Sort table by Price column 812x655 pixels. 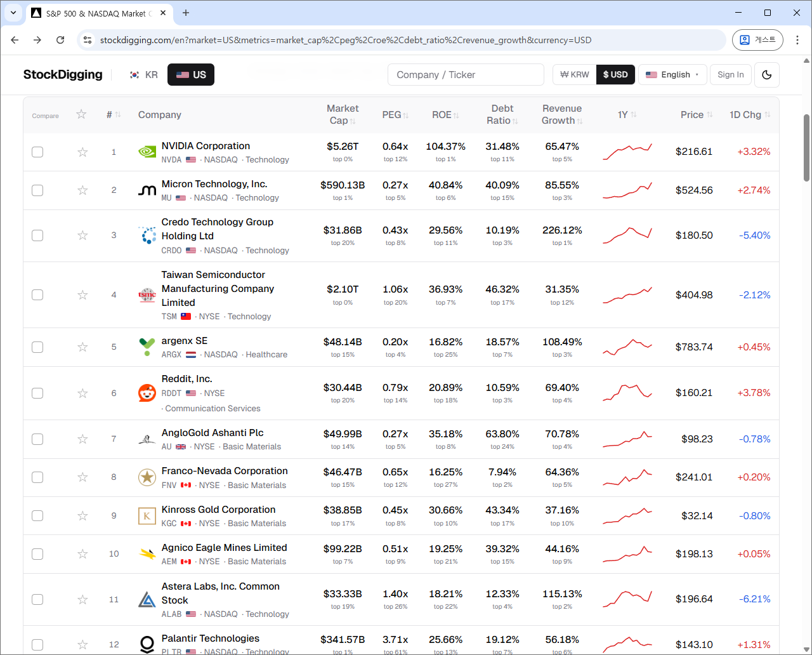click(x=697, y=115)
